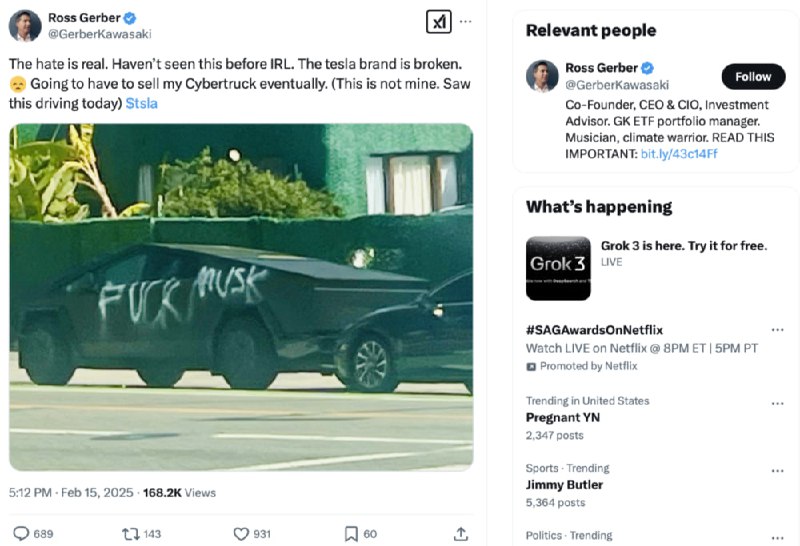Click the repost icon
The image size is (800, 546).
pyautogui.click(x=130, y=534)
